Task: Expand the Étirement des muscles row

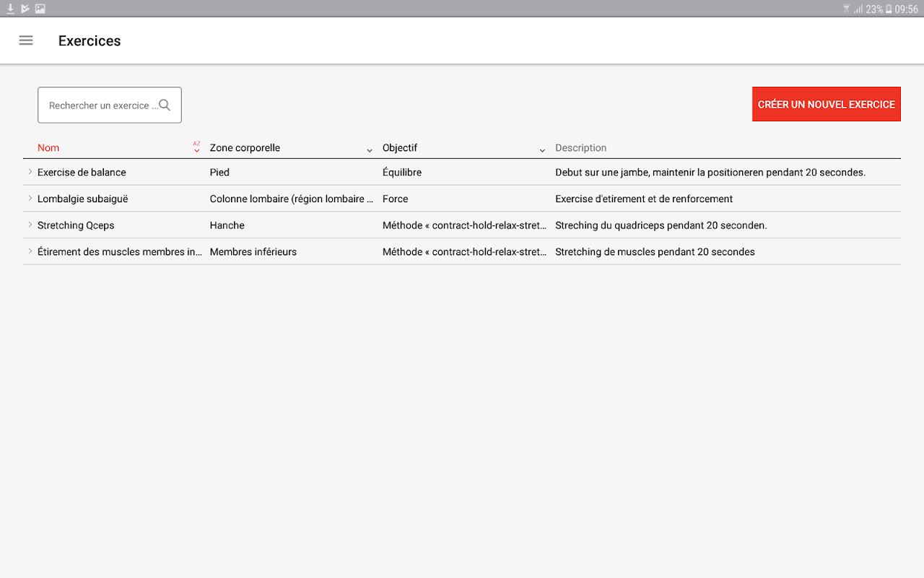Action: [30, 251]
